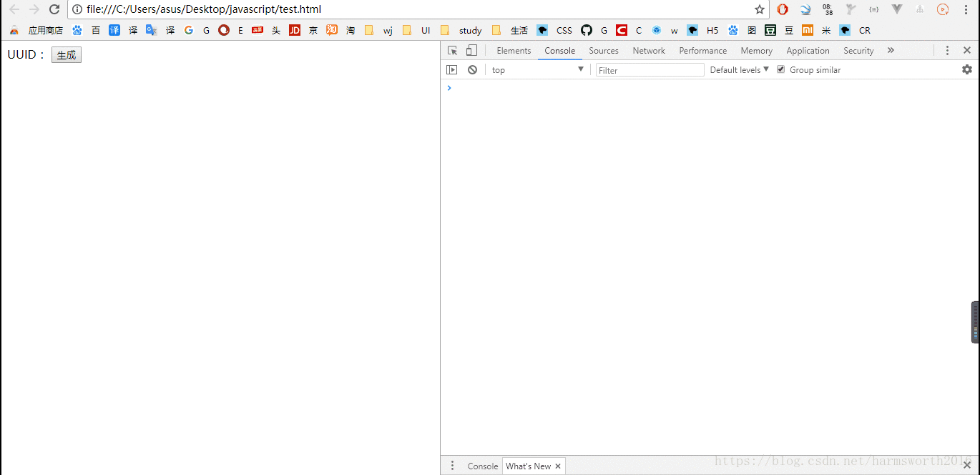The image size is (980, 475).
Task: Open the top JavaScript context dropdown
Action: click(538, 69)
